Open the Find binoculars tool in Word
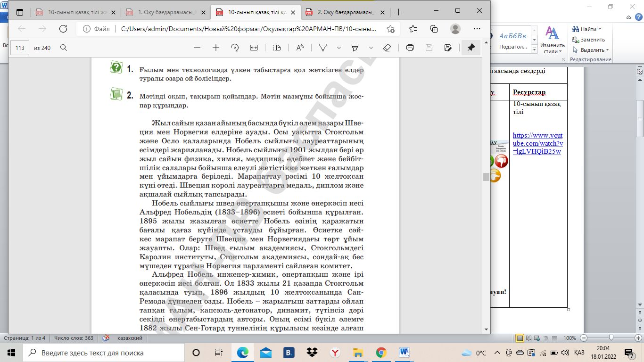Screen dimensions: 644x362 (x=575, y=29)
